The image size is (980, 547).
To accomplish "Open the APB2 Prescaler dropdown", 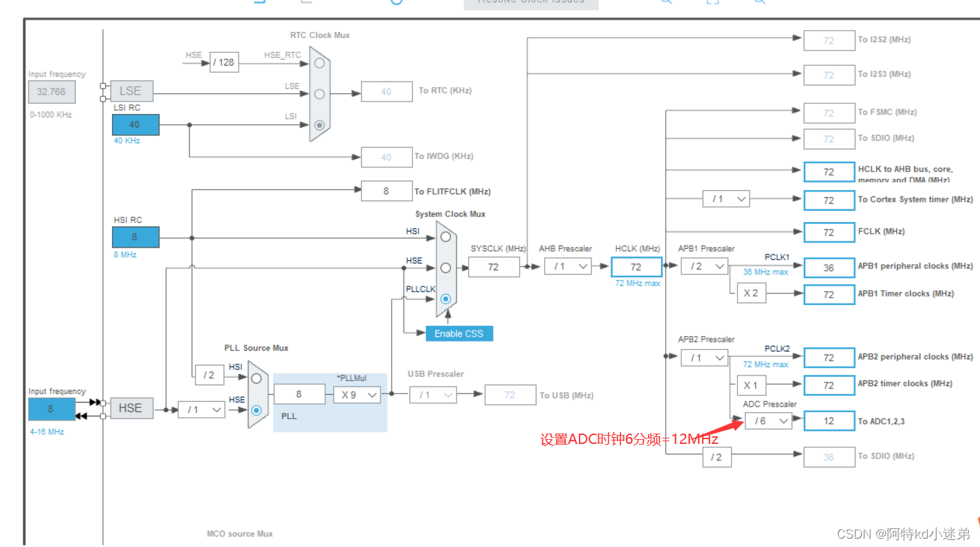I will coord(705,358).
